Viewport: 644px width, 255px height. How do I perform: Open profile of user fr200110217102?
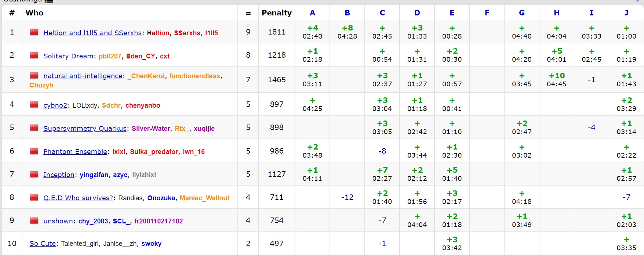pyautogui.click(x=159, y=221)
